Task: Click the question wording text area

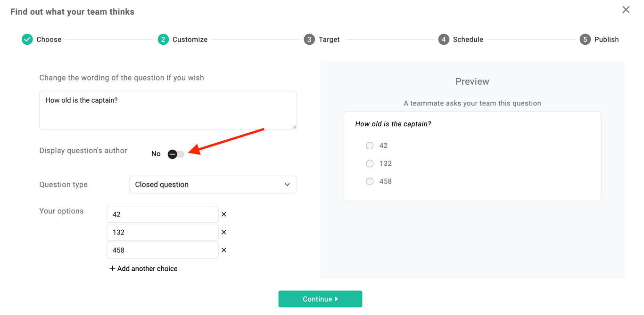Action: pos(168,110)
